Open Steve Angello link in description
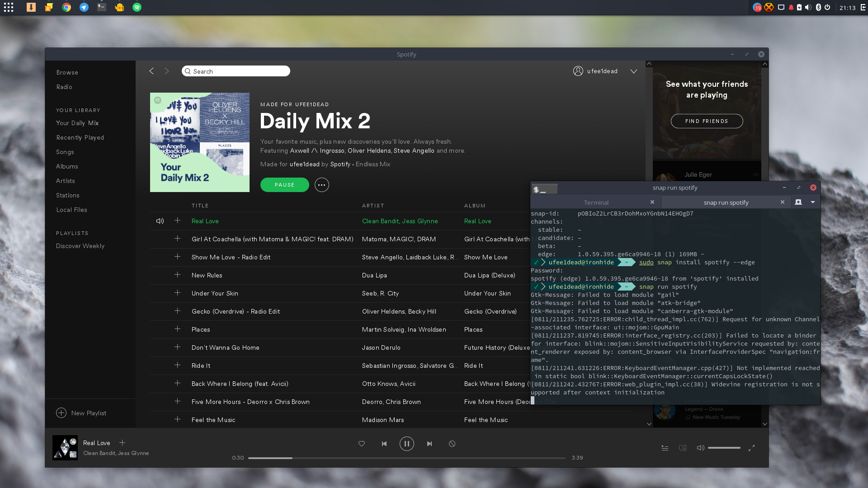868x488 pixels. [x=414, y=150]
